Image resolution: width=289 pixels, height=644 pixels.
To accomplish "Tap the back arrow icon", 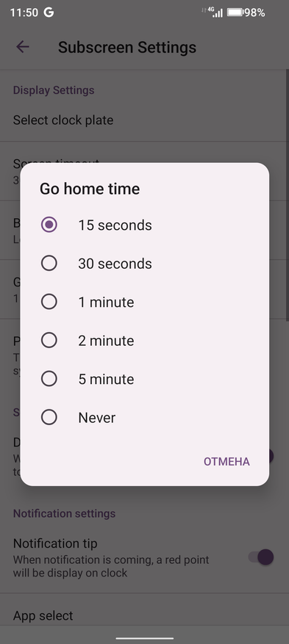I will (23, 47).
